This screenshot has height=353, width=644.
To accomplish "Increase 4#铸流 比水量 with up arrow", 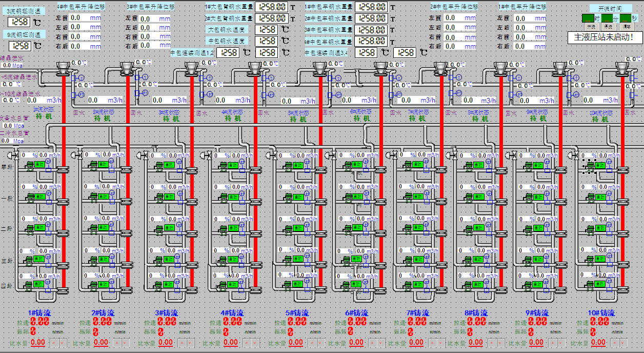I will point(247,342).
